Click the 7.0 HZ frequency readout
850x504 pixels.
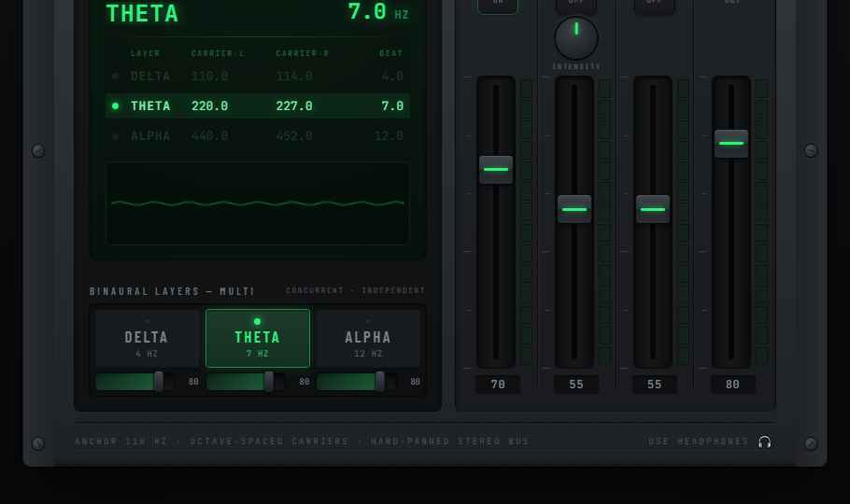[378, 12]
